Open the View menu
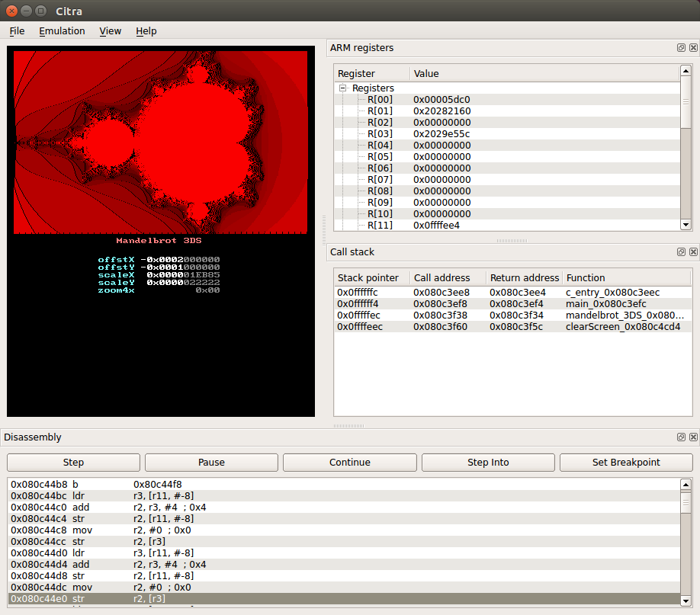 [x=111, y=31]
